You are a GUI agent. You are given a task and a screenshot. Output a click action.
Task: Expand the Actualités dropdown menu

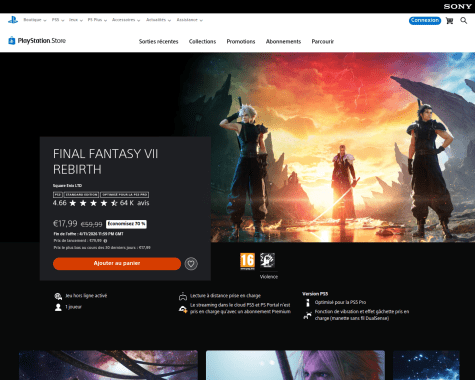(158, 20)
